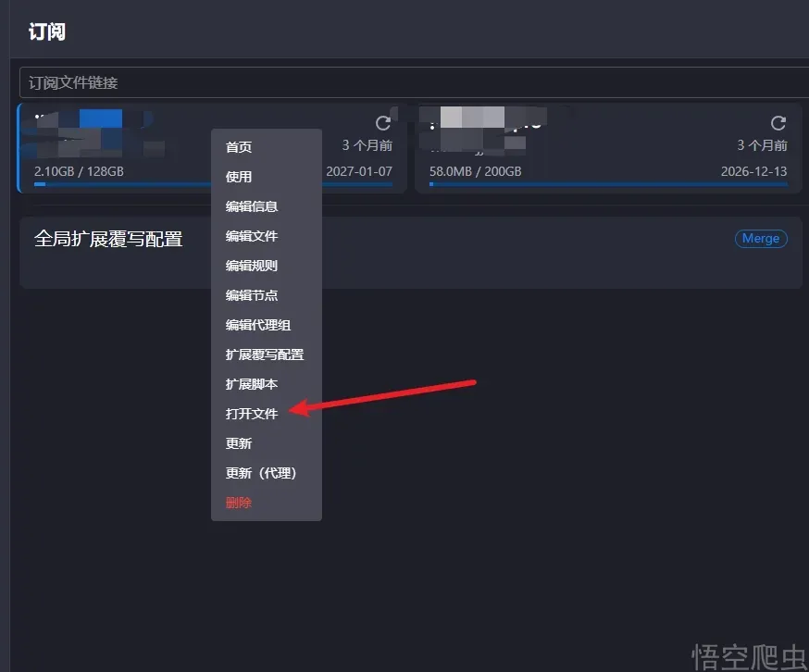This screenshot has width=809, height=672.
Task: Click the 更新 menu entry
Action: [x=239, y=443]
